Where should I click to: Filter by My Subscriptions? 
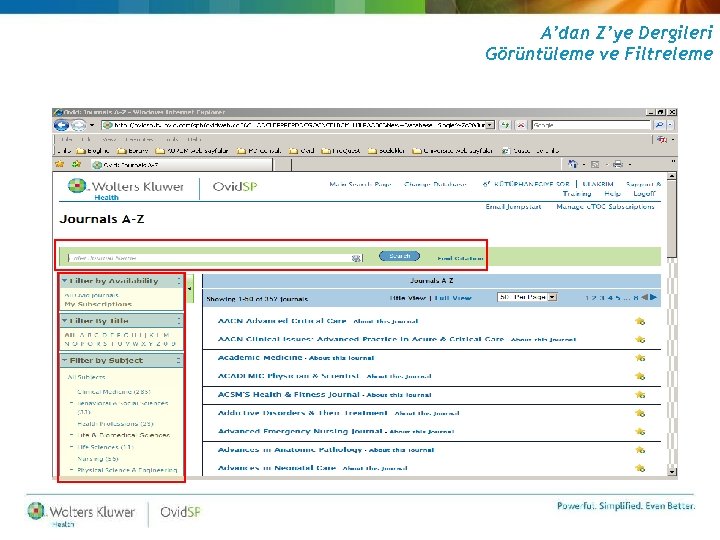click(98, 304)
